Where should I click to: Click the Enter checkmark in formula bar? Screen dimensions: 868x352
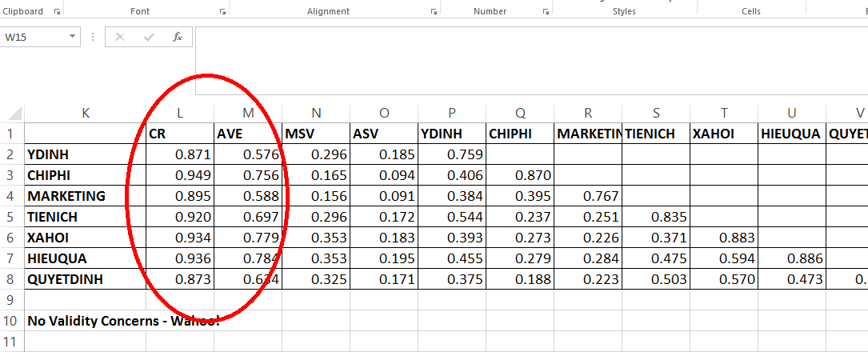[x=148, y=37]
